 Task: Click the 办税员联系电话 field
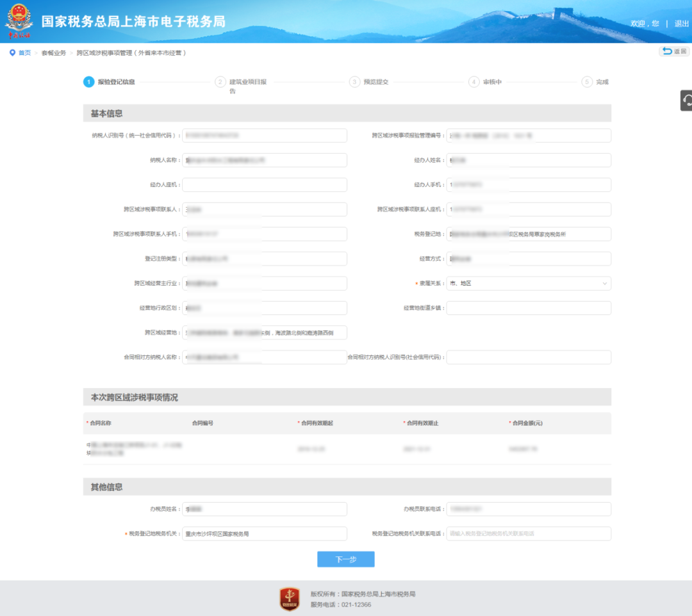coord(529,509)
